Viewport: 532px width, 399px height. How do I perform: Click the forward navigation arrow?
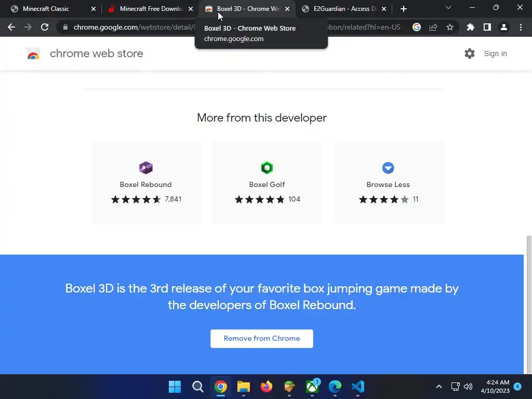pyautogui.click(x=28, y=27)
